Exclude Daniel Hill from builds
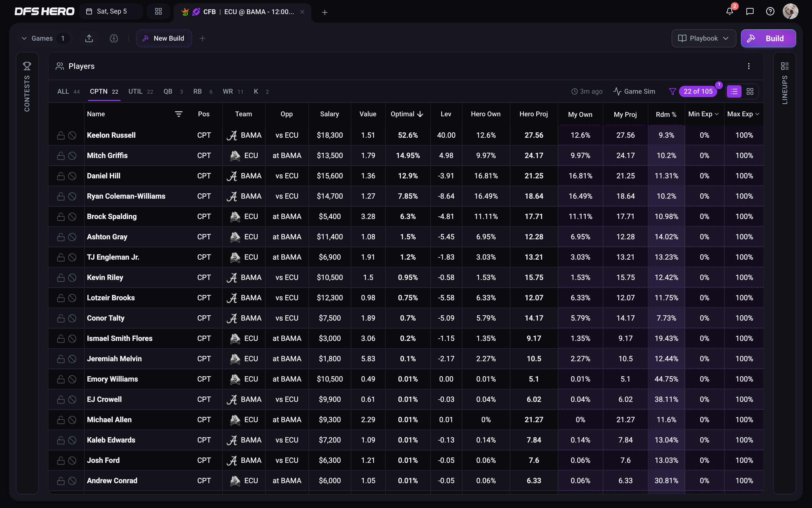Viewport: 812px width, 508px height. [72, 176]
